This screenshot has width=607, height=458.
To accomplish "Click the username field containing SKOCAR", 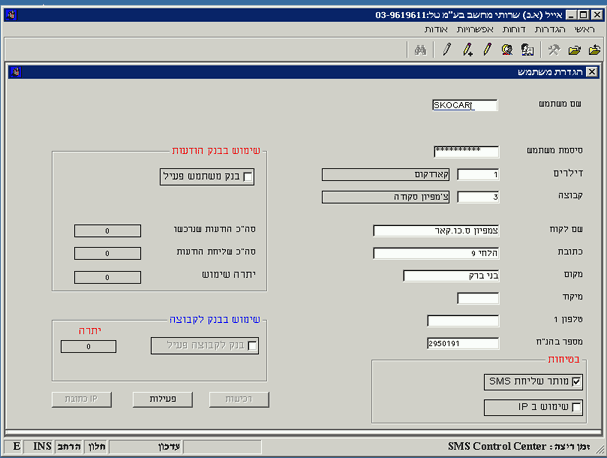I will [465, 104].
